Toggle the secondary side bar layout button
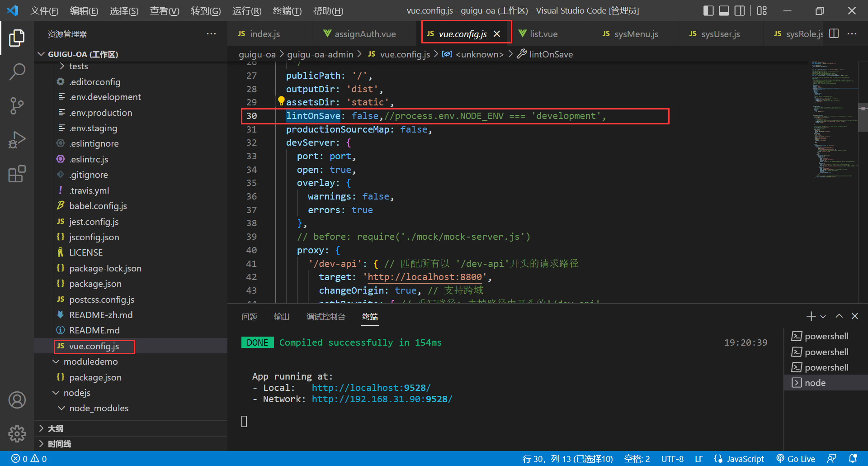 [x=740, y=10]
